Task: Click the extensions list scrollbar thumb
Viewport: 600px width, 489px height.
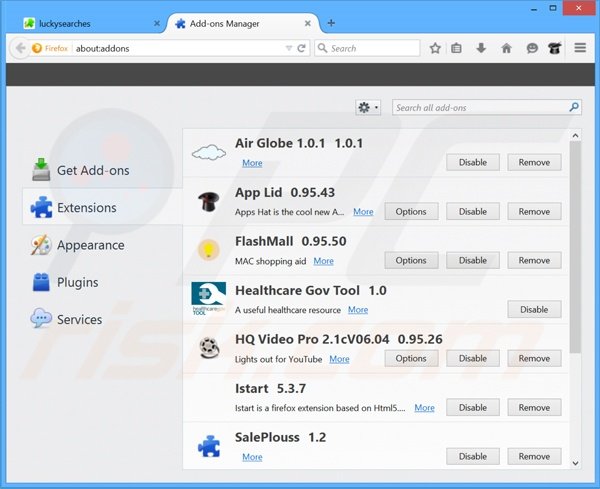Action: click(575, 247)
